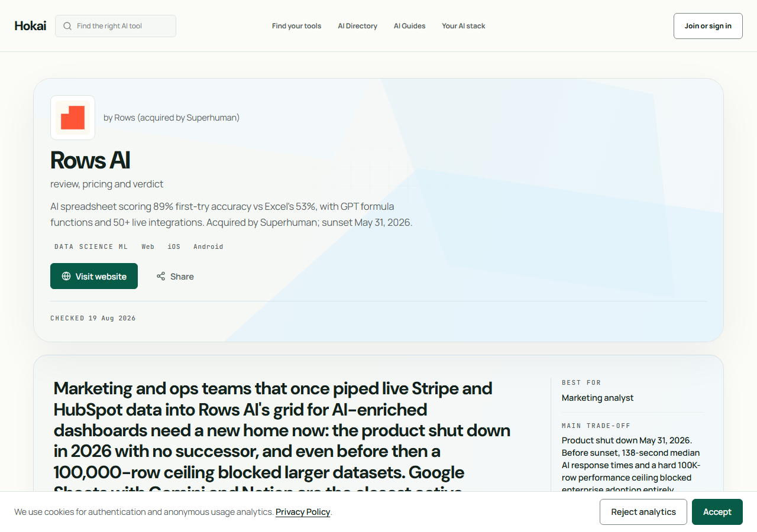Image resolution: width=757 pixels, height=532 pixels.
Task: Open the AI Directory page
Action: point(357,26)
